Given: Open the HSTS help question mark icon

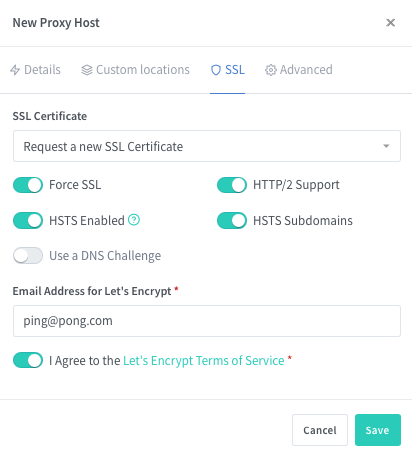Looking at the screenshot, I should click(134, 220).
